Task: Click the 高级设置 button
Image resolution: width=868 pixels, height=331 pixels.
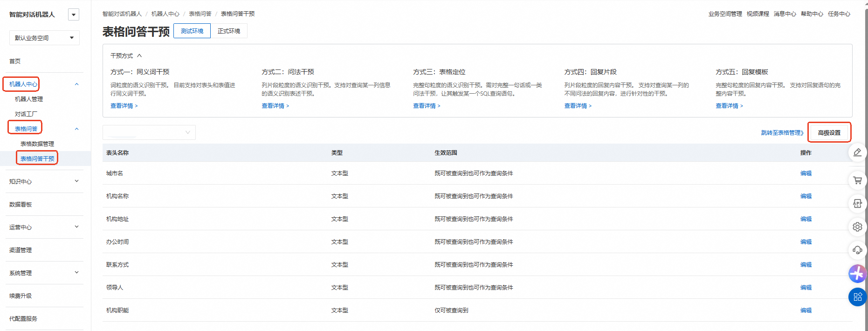Action: pyautogui.click(x=829, y=132)
